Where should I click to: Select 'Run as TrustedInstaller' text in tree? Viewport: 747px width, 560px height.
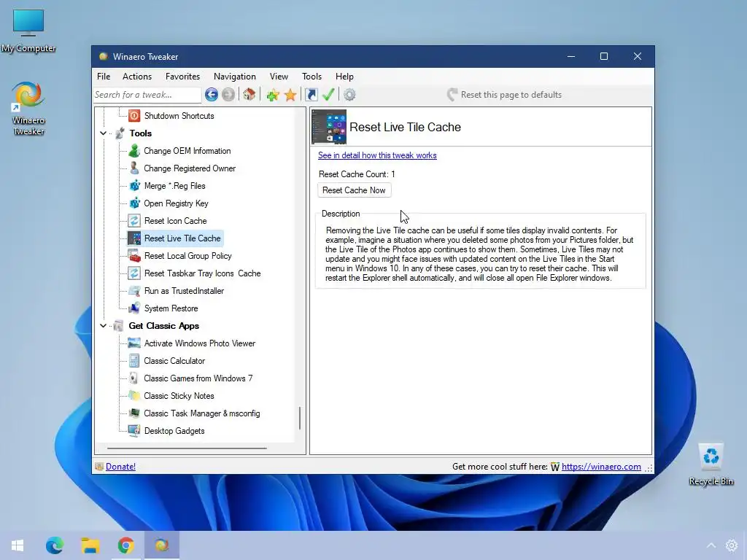point(184,291)
